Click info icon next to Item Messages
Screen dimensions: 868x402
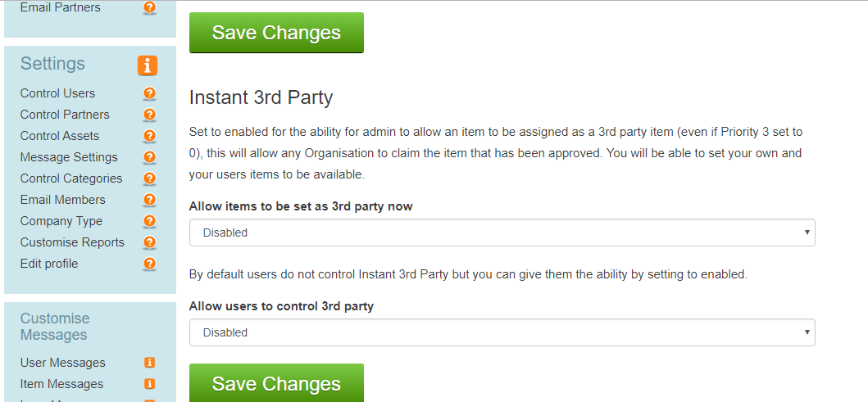point(149,384)
